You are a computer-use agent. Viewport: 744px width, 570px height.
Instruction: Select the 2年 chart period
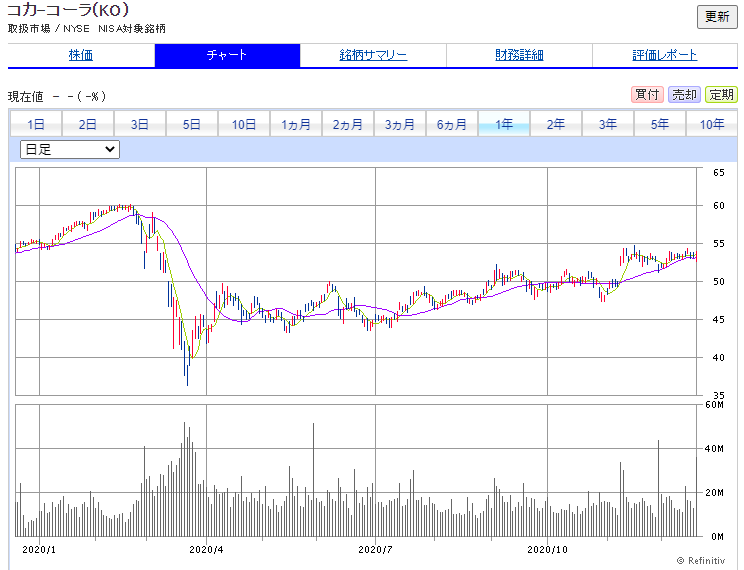pyautogui.click(x=556, y=124)
